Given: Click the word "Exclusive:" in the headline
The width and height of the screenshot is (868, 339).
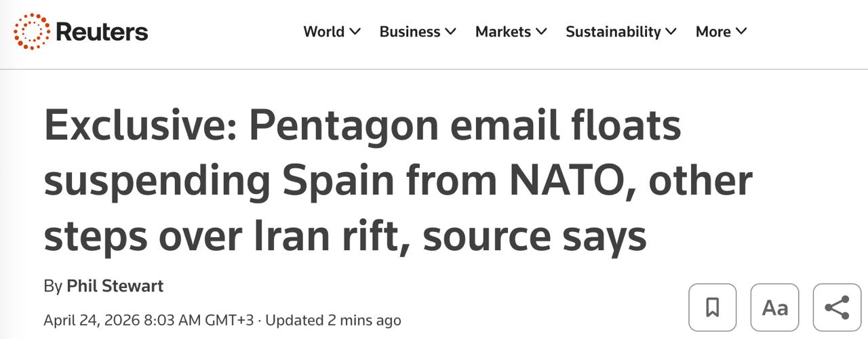Looking at the screenshot, I should tap(140, 126).
